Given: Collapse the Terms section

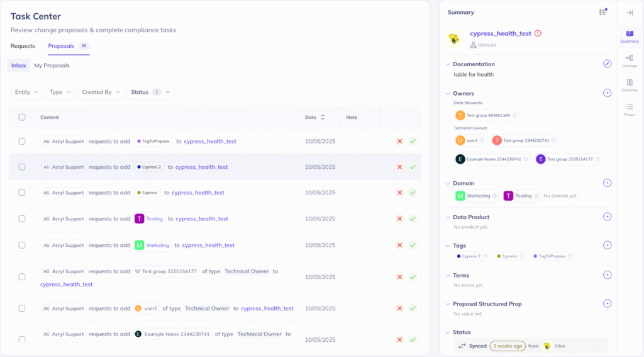Looking at the screenshot, I should click(448, 276).
